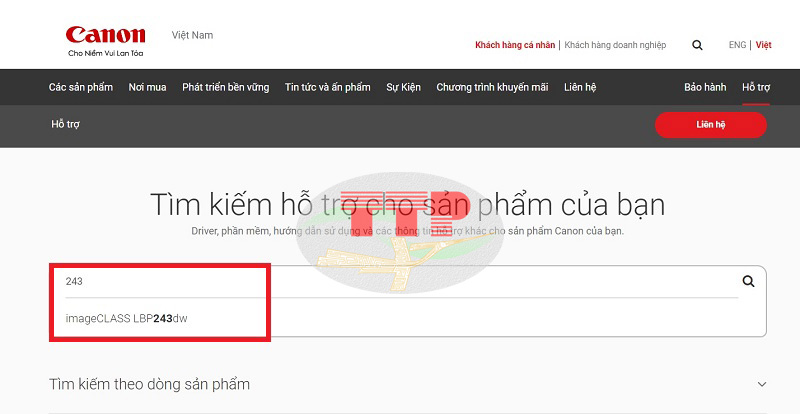Click the Hỗ trợ breadcrumb
This screenshot has height=414, width=800.
65,125
